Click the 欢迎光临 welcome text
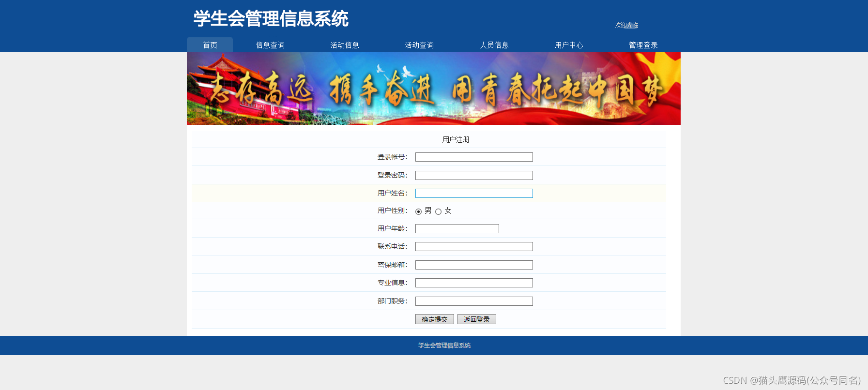 coord(626,25)
